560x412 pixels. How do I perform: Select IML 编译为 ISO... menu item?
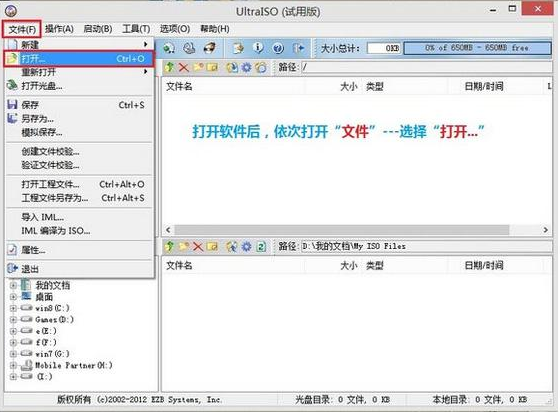79,231
